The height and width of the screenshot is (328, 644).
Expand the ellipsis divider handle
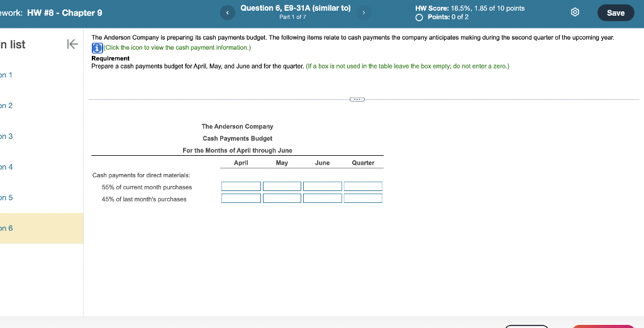[x=357, y=99]
